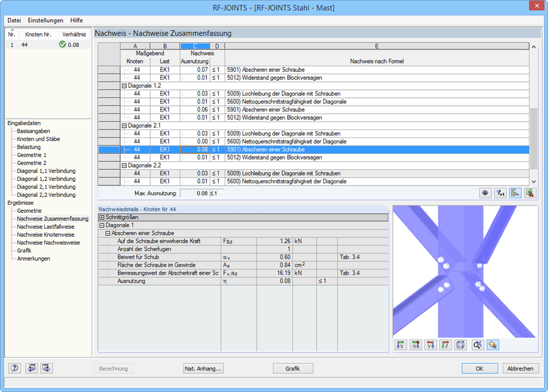Open the Einstellungen menu
This screenshot has width=548, height=392.
[45, 20]
